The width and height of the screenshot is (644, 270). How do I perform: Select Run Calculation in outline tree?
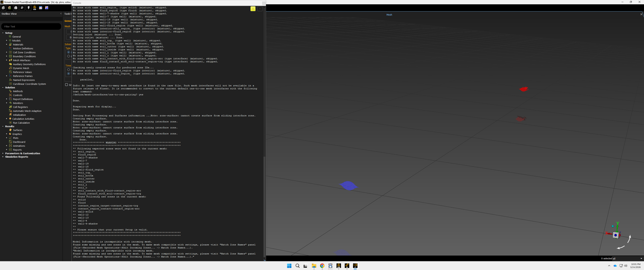[21, 123]
